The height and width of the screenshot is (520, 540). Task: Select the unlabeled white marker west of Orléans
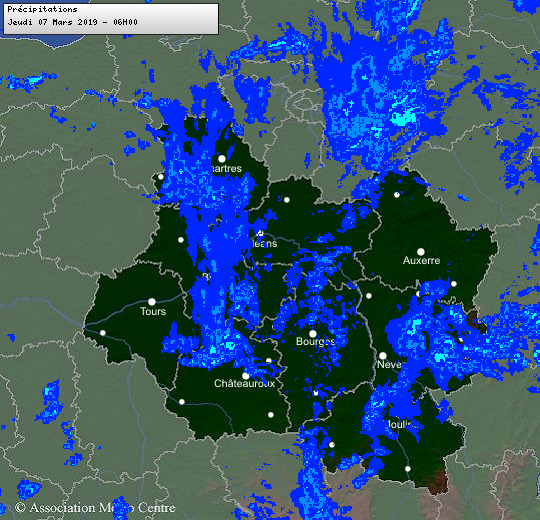pos(181,240)
